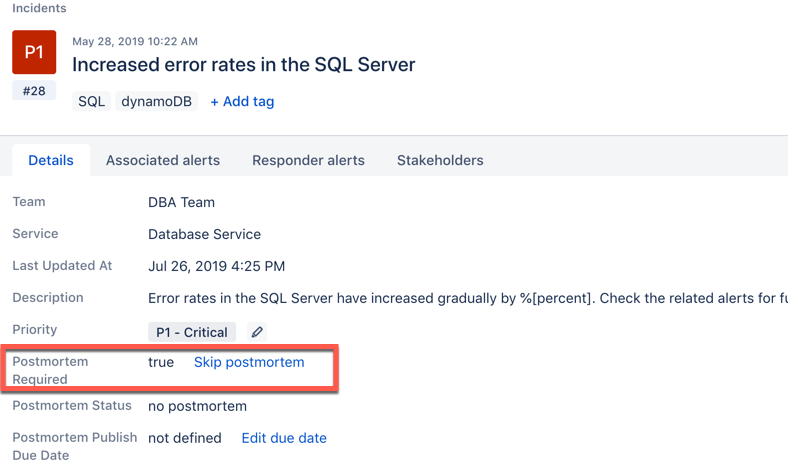788x469 pixels.
Task: Switch to the Stakeholders tab
Action: [440, 160]
